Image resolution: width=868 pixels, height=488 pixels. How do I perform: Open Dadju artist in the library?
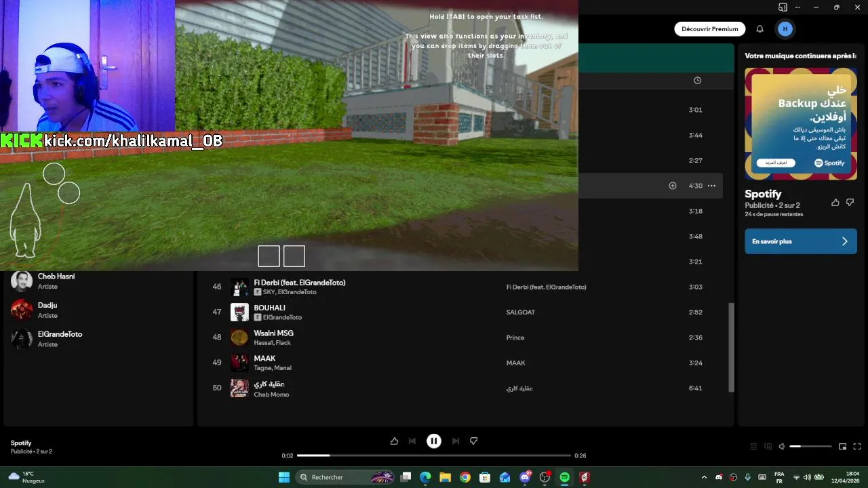[x=47, y=306]
